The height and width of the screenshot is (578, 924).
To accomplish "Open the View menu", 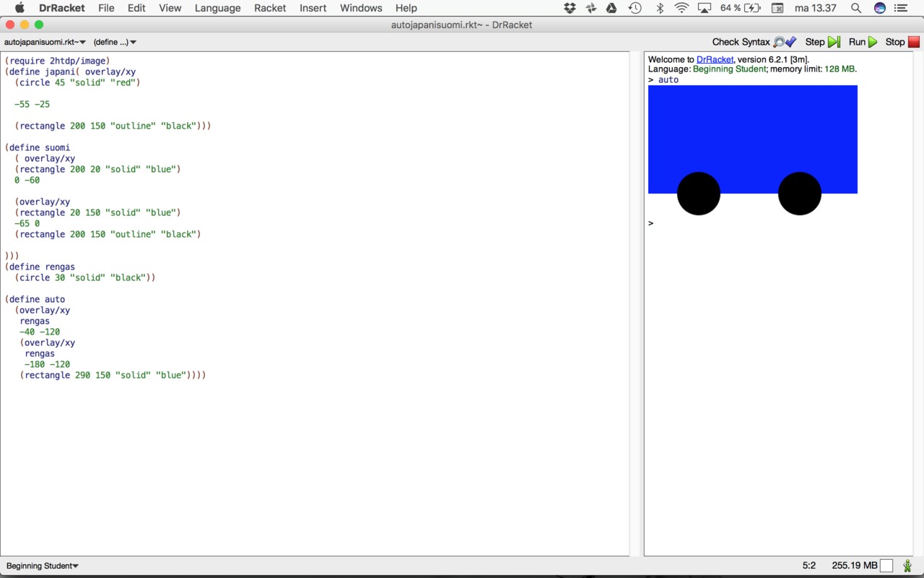I will click(x=170, y=8).
